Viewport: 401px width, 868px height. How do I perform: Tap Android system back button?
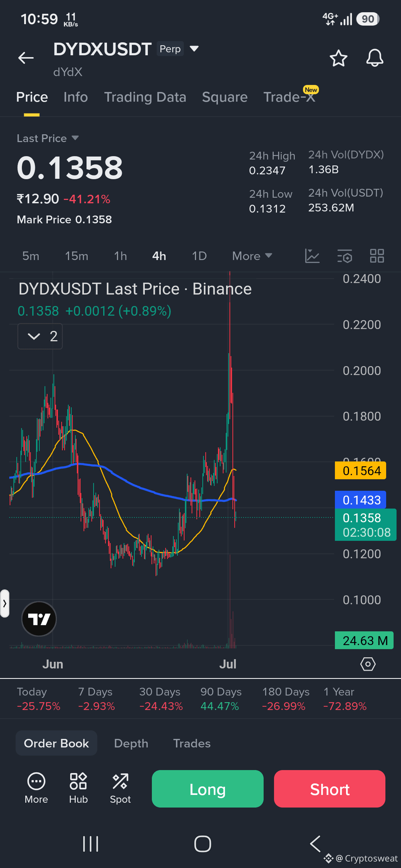[x=315, y=844]
